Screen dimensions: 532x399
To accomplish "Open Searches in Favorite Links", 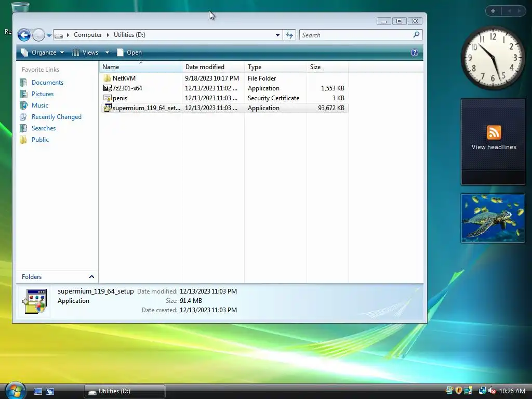I will tap(44, 128).
